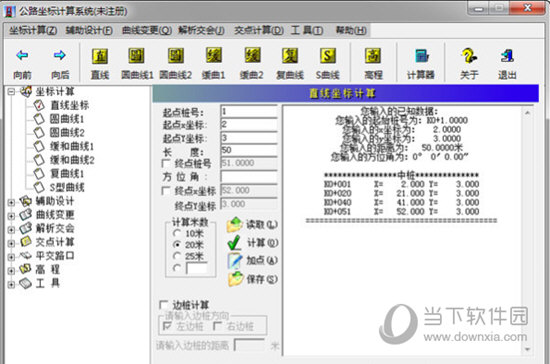Select the 圆曲线1 toolbar icon

(136, 55)
